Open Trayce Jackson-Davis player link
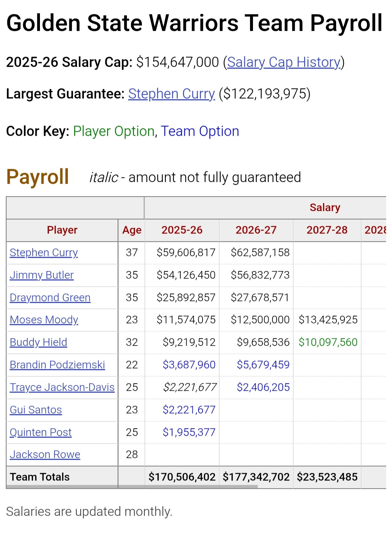 pos(62,387)
